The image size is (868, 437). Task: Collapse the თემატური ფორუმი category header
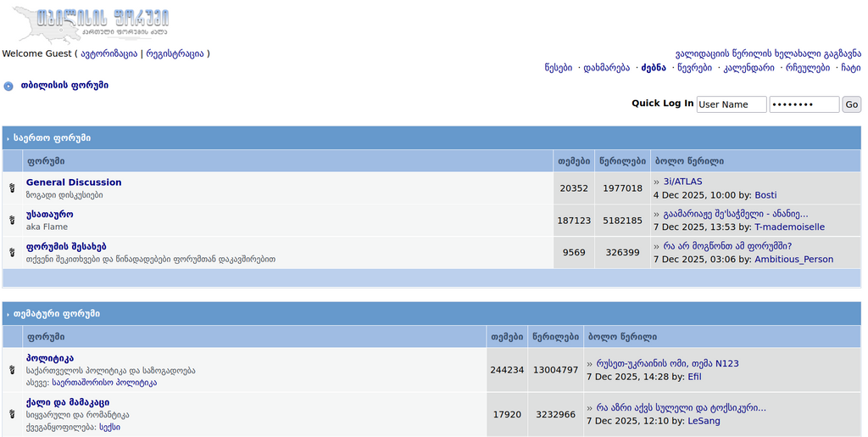[x=57, y=313]
